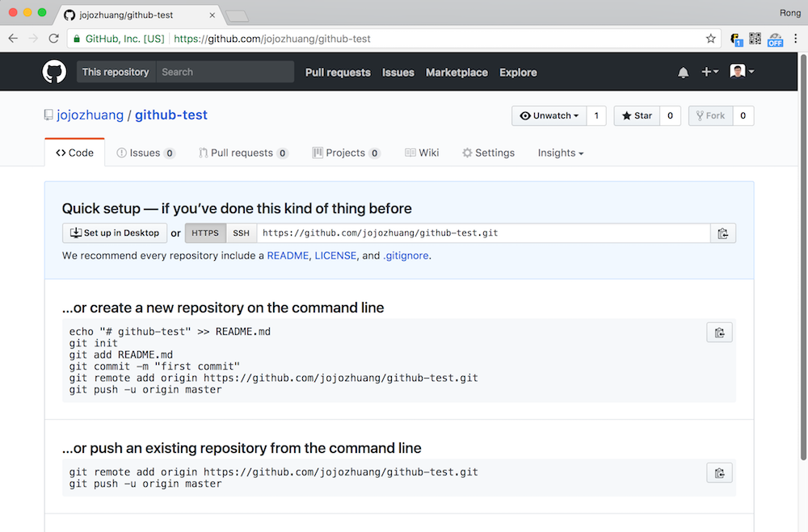Switch to the Settings tab
The width and height of the screenshot is (808, 532).
click(488, 153)
